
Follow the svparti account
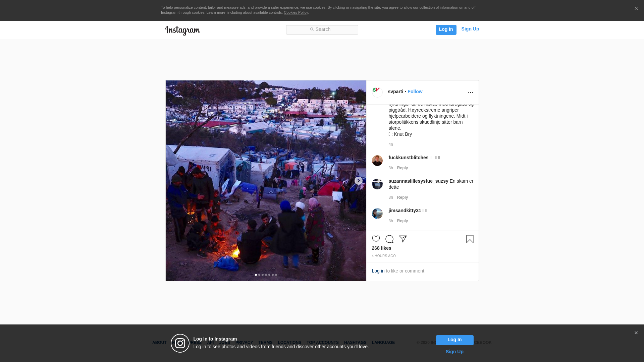pyautogui.click(x=415, y=92)
